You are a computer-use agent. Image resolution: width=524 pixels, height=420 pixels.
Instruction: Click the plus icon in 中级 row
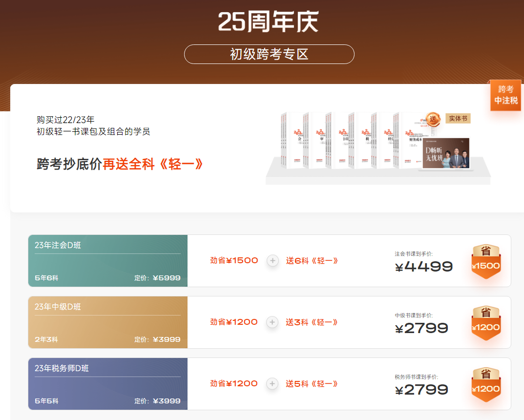(272, 322)
